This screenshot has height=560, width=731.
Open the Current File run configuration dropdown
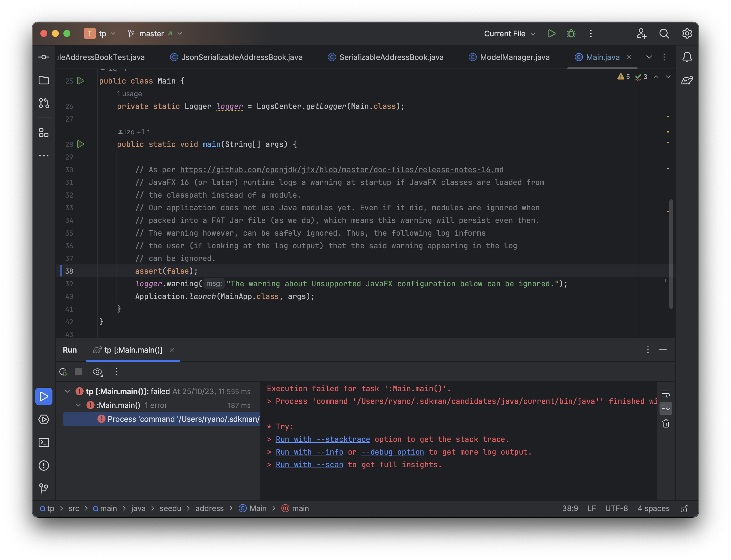click(509, 34)
